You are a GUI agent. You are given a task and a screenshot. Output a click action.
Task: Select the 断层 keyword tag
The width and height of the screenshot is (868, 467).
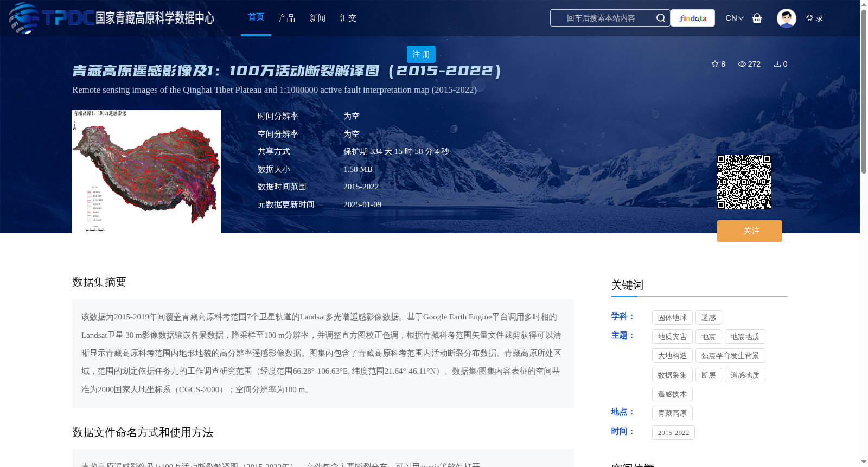point(709,375)
